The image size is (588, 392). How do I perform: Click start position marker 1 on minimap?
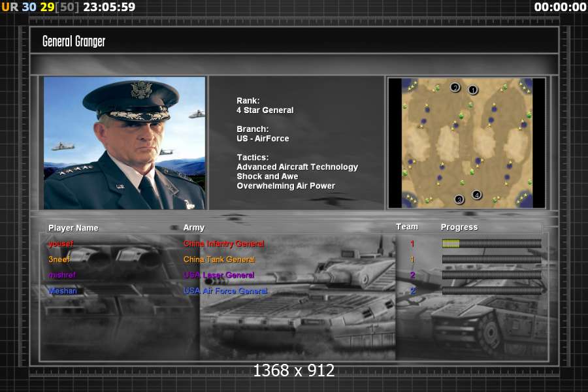[x=473, y=90]
